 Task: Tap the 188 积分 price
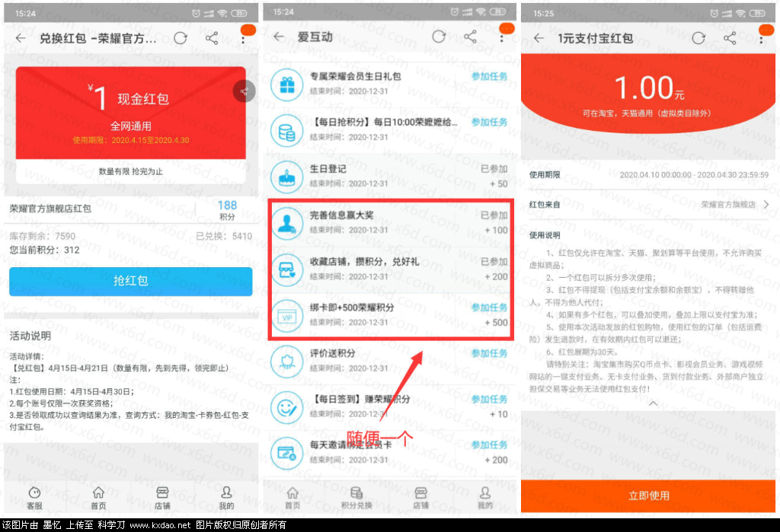click(x=227, y=210)
